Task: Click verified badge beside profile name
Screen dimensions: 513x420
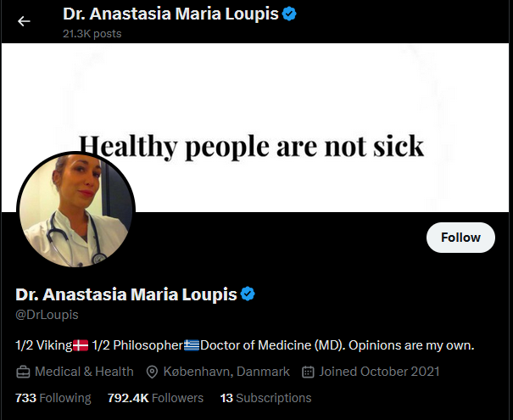Action: pos(248,294)
